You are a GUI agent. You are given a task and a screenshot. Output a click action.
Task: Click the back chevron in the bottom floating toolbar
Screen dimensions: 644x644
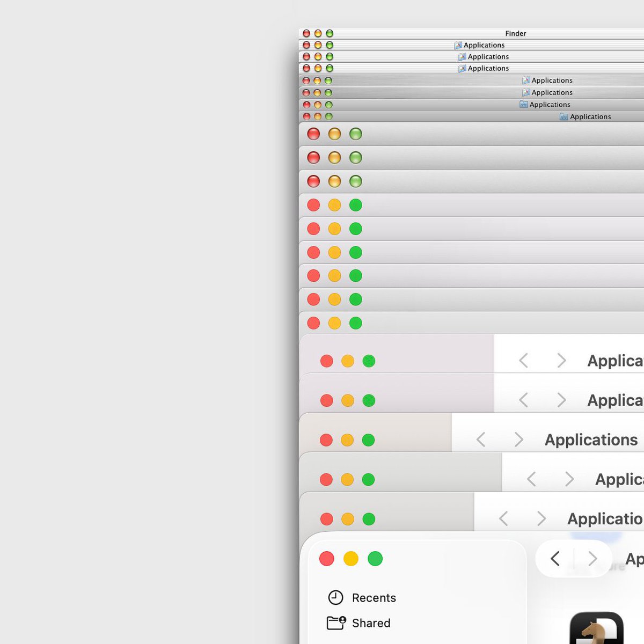click(555, 559)
